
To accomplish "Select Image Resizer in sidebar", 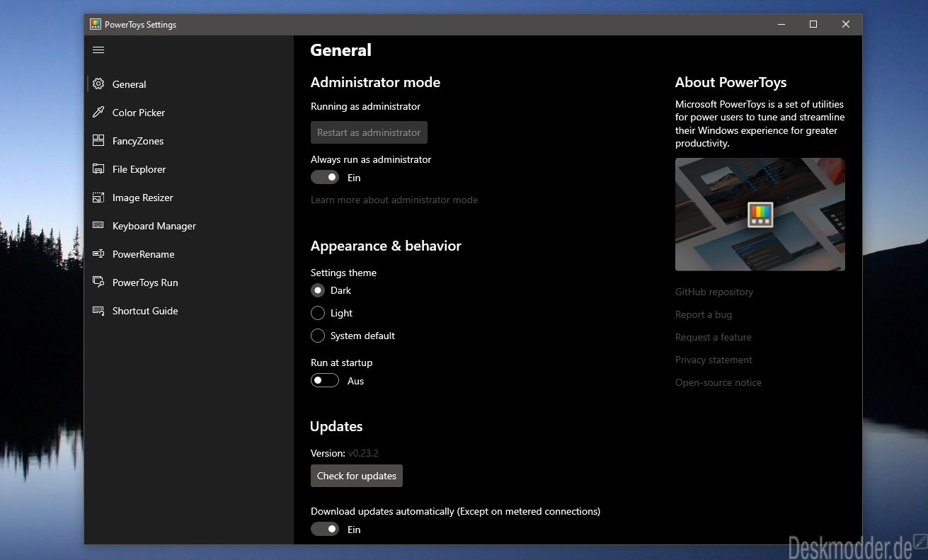I will [x=189, y=198].
